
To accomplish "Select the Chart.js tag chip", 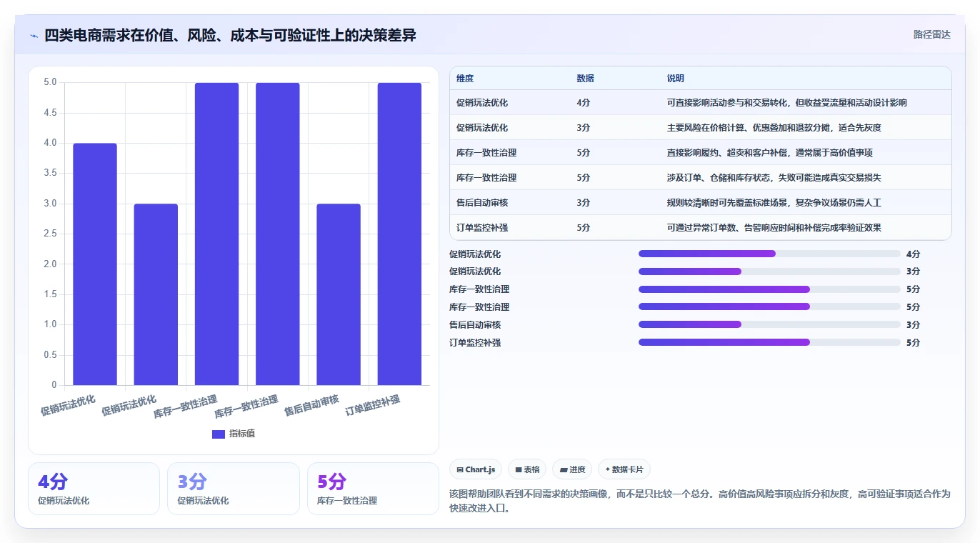I will click(x=474, y=469).
